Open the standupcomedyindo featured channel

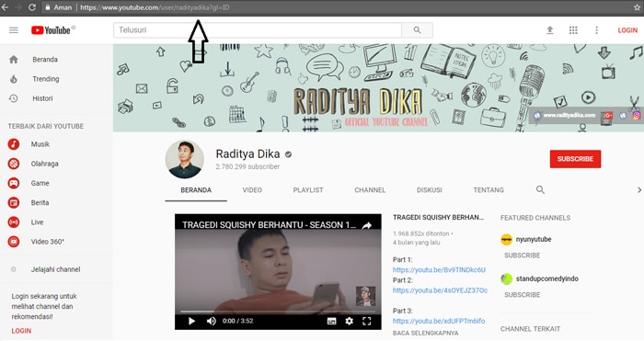coord(546,278)
